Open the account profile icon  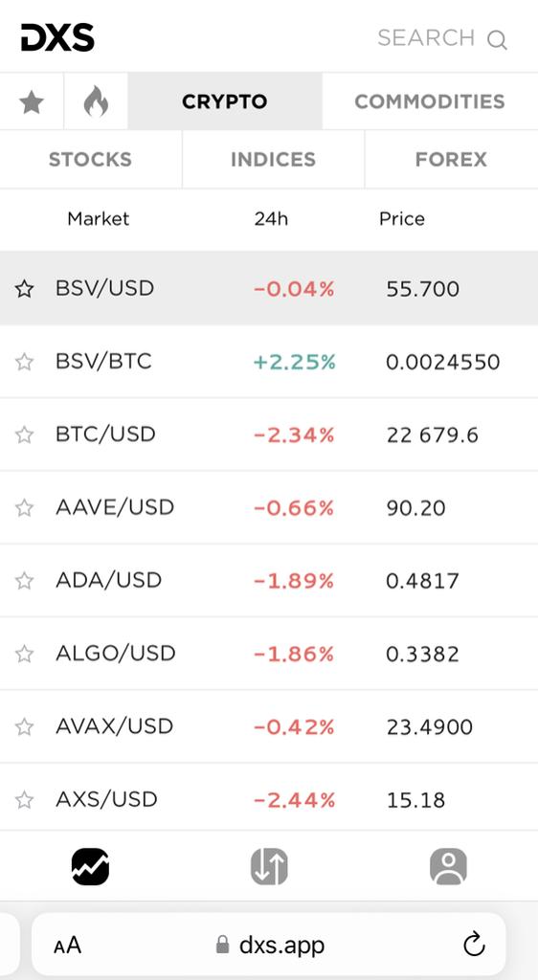(x=448, y=866)
